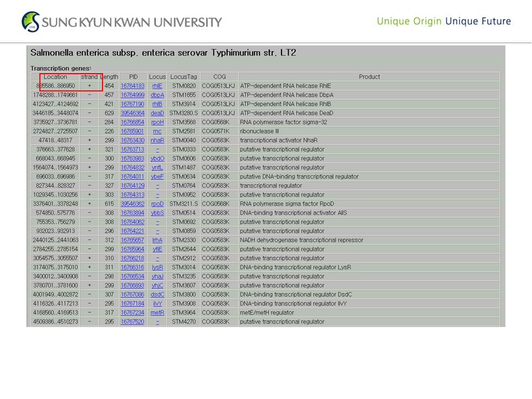Follow the rnc locus link
The width and height of the screenshot is (532, 399).
point(157,131)
